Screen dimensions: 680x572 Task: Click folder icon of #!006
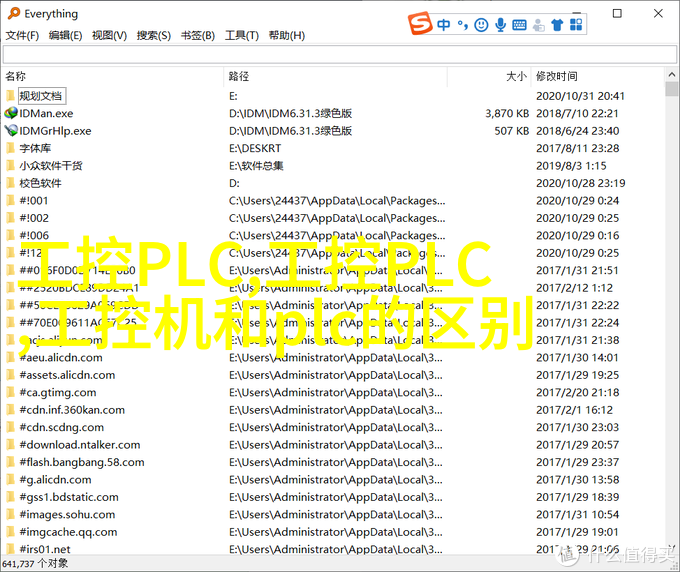[11, 235]
